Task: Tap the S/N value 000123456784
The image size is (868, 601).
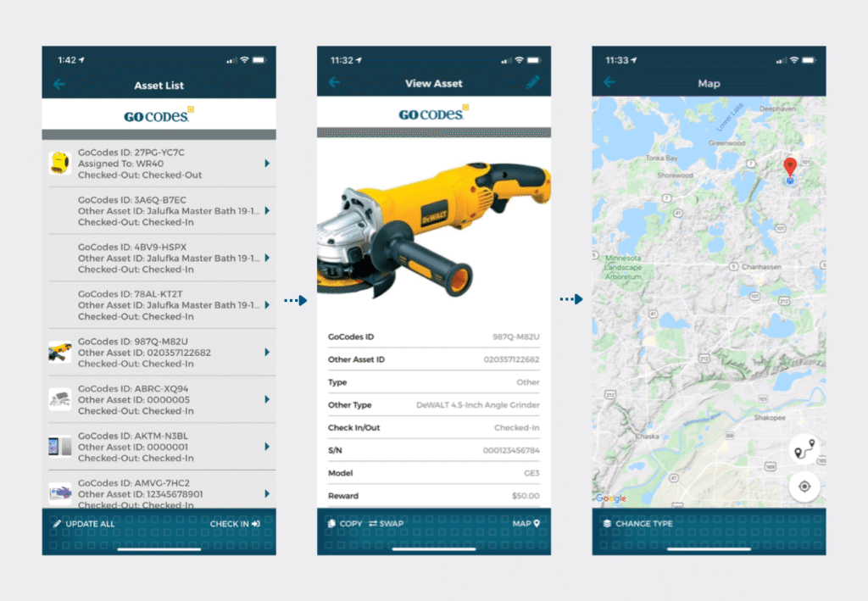Action: click(x=511, y=450)
